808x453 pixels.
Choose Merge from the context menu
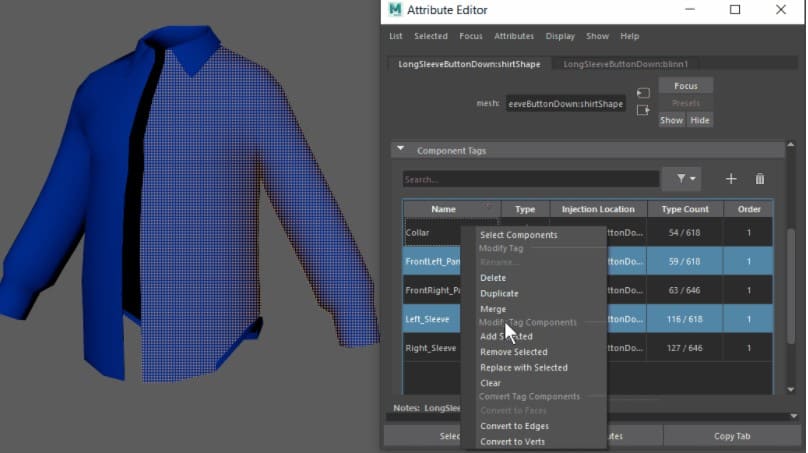pos(493,309)
